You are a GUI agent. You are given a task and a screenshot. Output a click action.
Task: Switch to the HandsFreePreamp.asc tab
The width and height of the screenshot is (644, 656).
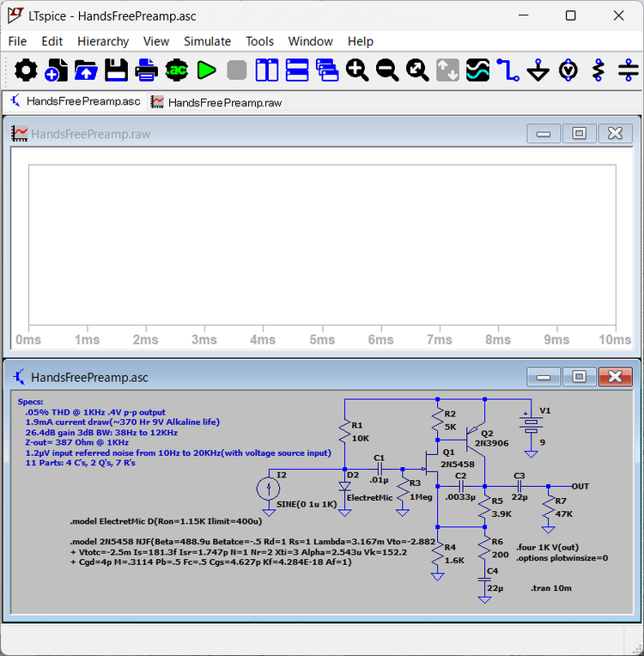tap(76, 101)
